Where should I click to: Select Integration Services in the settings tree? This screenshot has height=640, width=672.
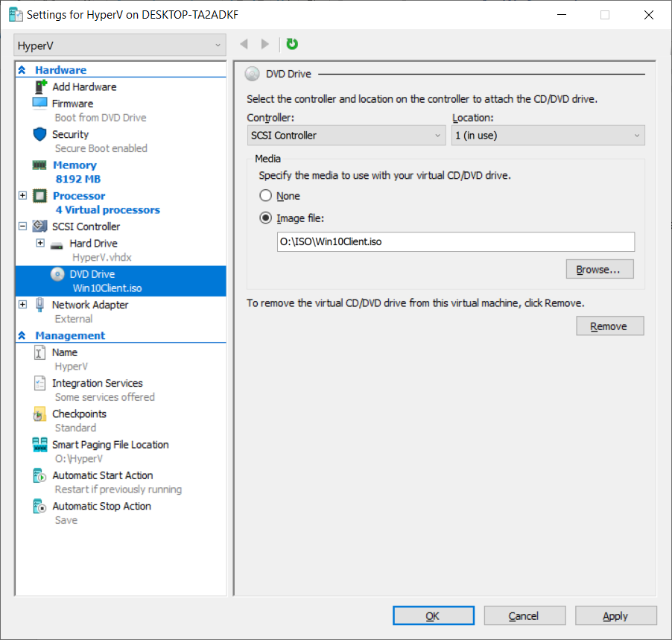click(97, 383)
